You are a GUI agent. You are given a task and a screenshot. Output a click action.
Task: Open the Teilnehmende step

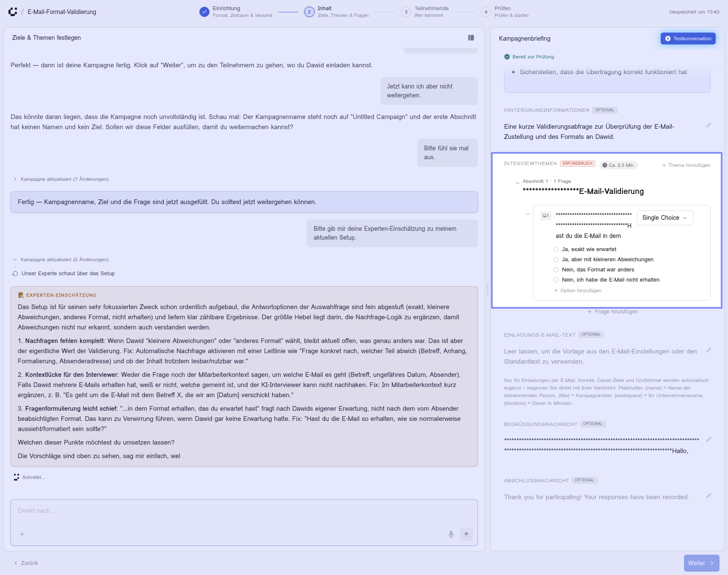[425, 12]
